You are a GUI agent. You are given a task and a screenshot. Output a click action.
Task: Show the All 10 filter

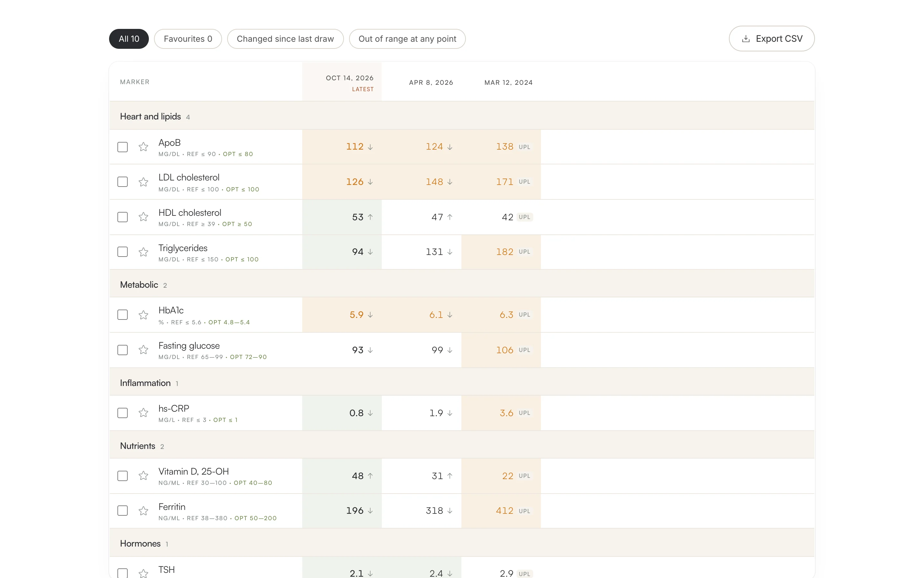(x=129, y=39)
